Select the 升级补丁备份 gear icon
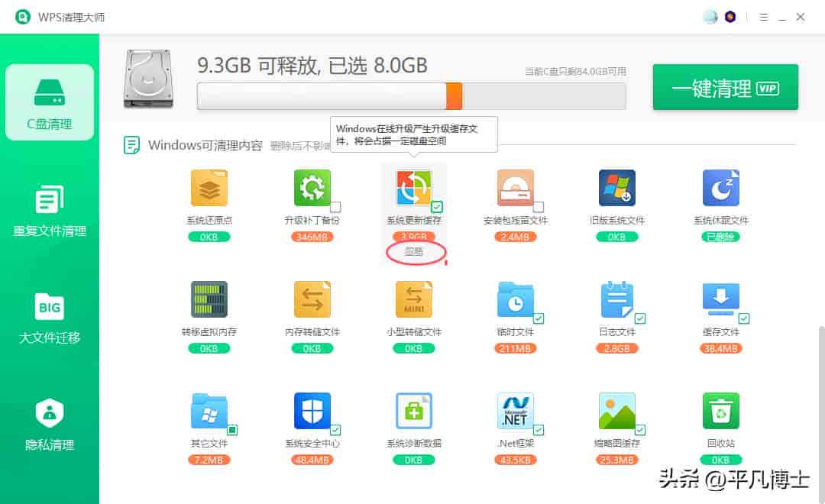The width and height of the screenshot is (825, 504). click(312, 188)
